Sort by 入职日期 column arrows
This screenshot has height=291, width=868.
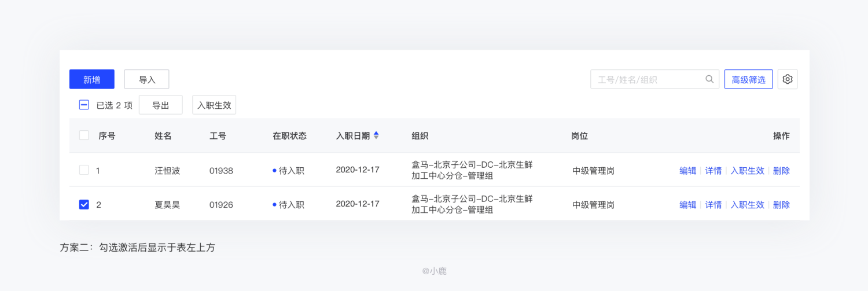click(x=376, y=135)
